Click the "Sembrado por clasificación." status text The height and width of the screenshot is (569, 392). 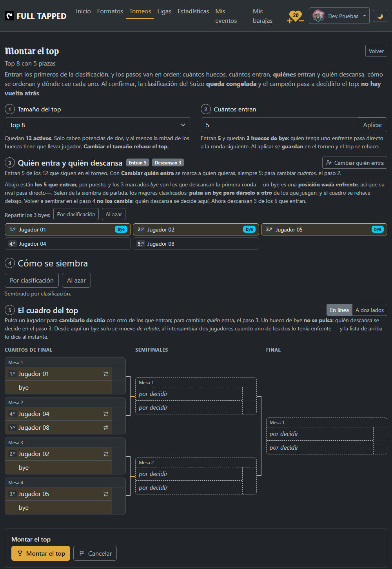(x=38, y=294)
